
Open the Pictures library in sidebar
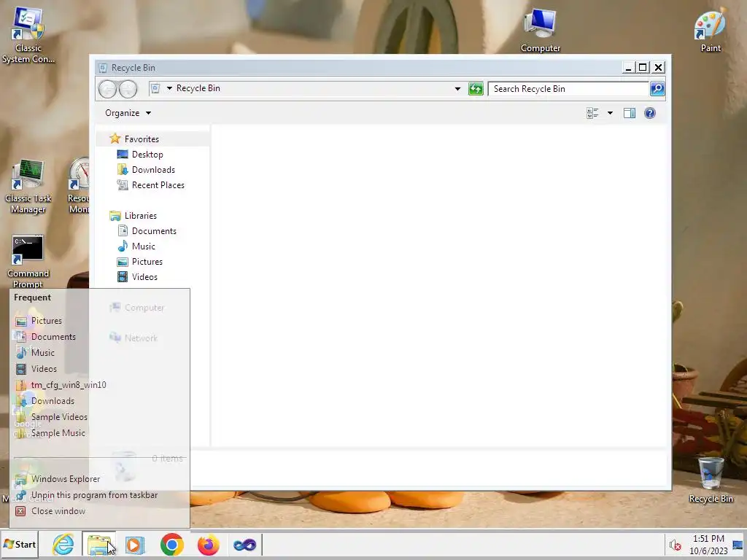point(140,262)
